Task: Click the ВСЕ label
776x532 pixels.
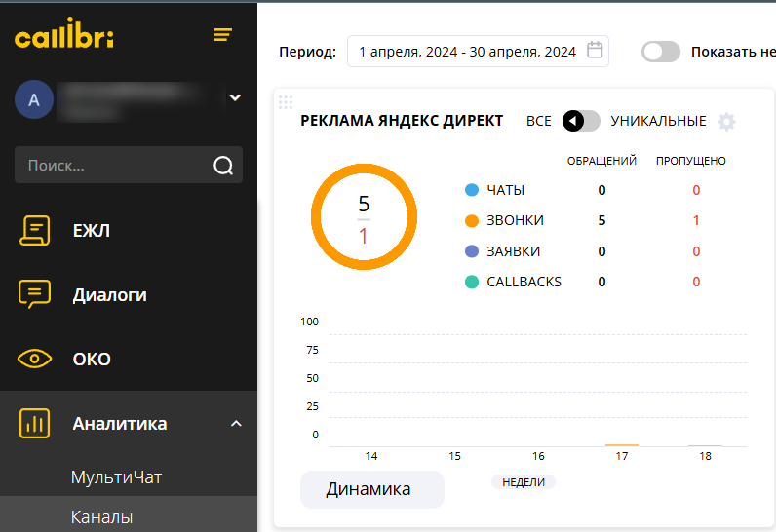Action: click(539, 121)
